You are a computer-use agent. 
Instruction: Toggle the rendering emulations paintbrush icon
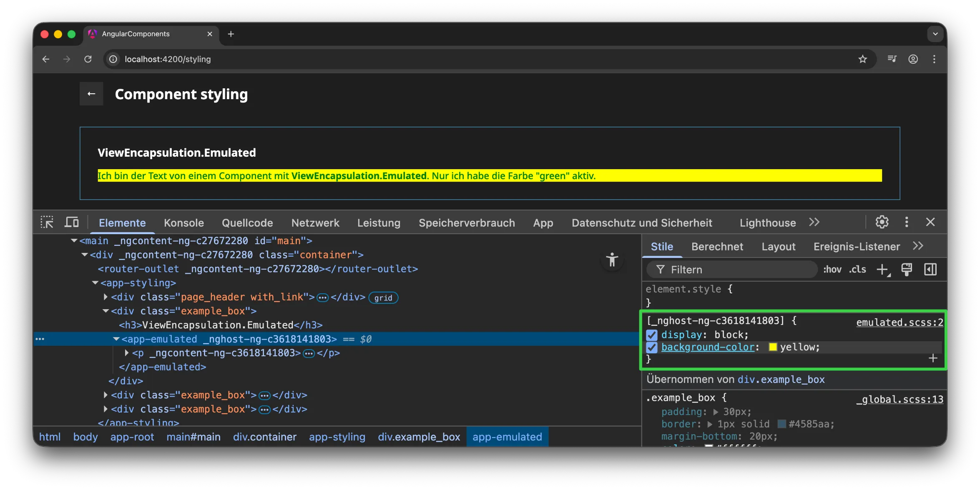point(907,270)
